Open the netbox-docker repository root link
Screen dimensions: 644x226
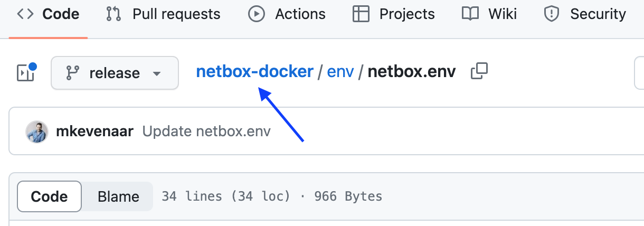click(255, 71)
